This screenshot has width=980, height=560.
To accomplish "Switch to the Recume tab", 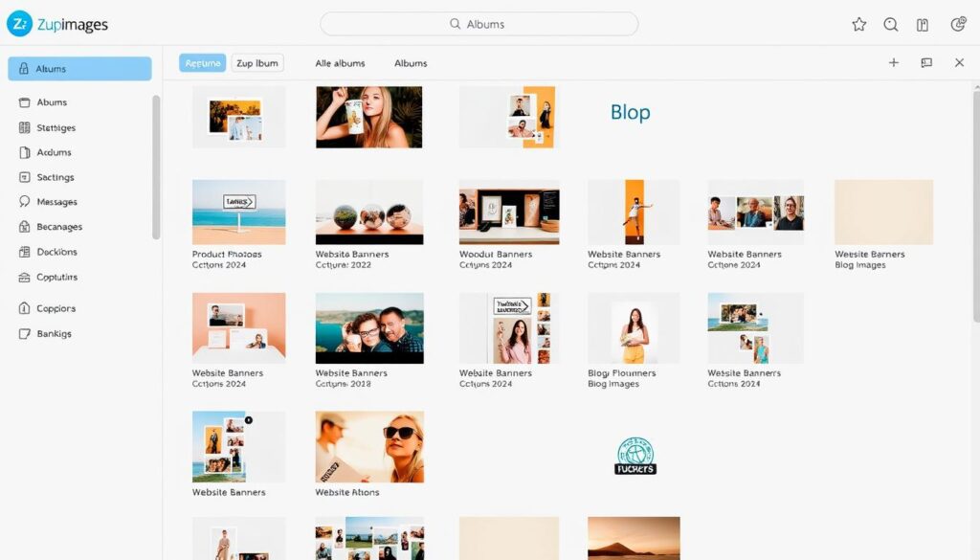I will 203,63.
